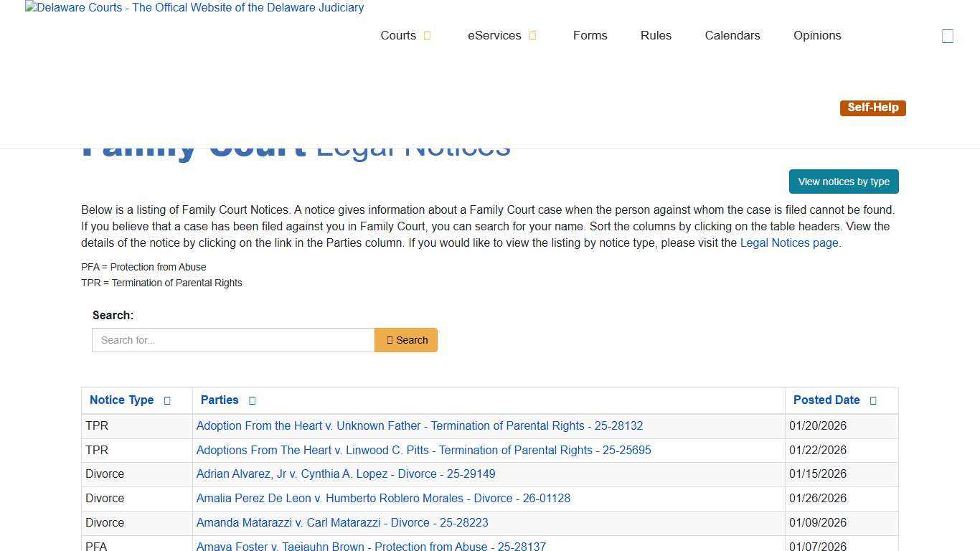Open Adrian Alvarez, Jr v. Cynthia A. Lopez notice
Image resolution: width=980 pixels, height=551 pixels.
click(x=345, y=474)
